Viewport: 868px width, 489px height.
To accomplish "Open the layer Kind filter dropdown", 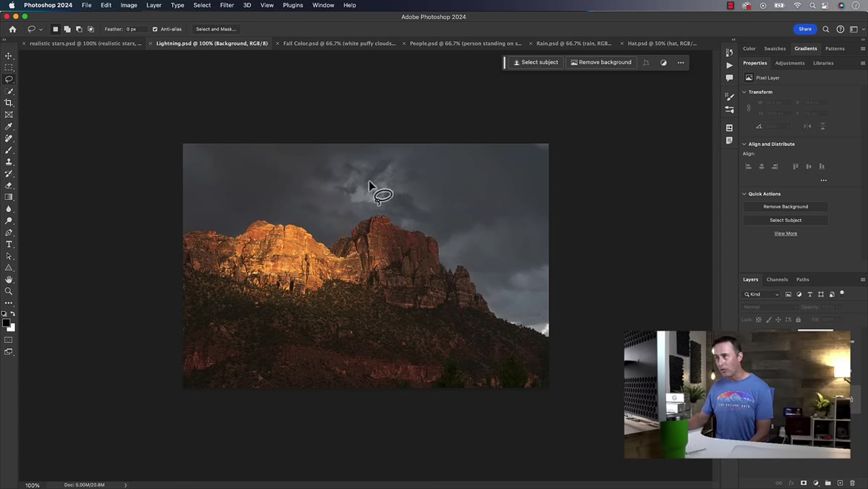I will pos(762,294).
